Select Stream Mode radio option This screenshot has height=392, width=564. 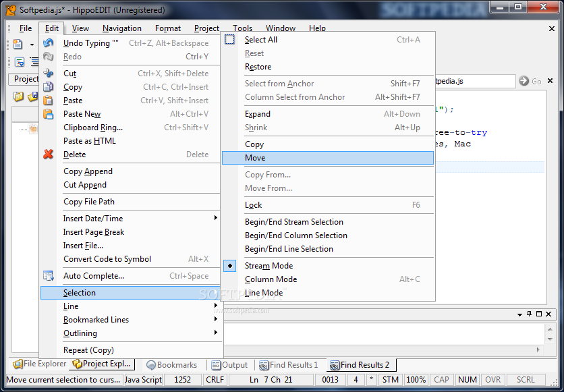(328, 266)
